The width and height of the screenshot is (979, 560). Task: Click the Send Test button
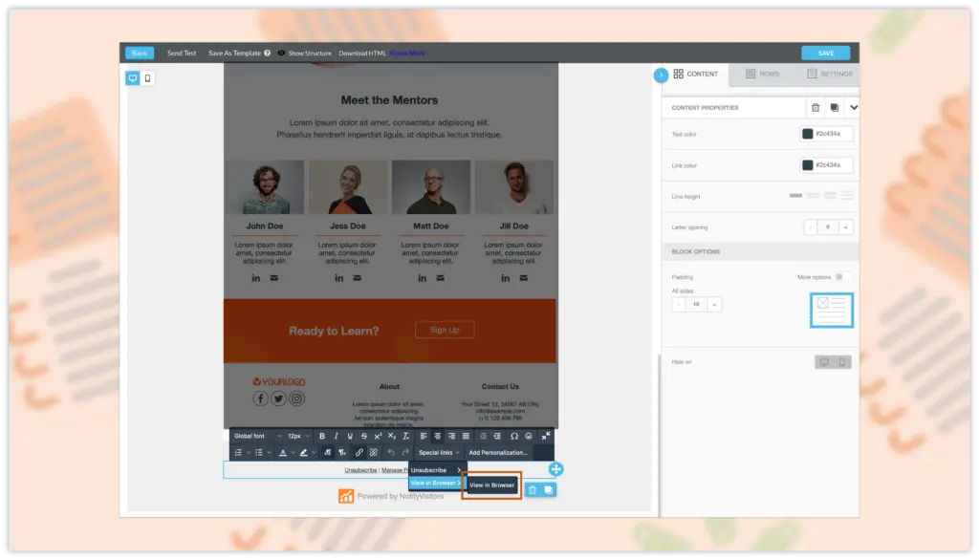tap(182, 54)
